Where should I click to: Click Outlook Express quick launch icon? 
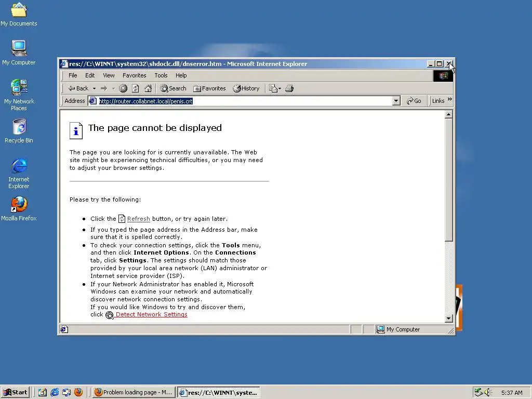pyautogui.click(x=66, y=392)
